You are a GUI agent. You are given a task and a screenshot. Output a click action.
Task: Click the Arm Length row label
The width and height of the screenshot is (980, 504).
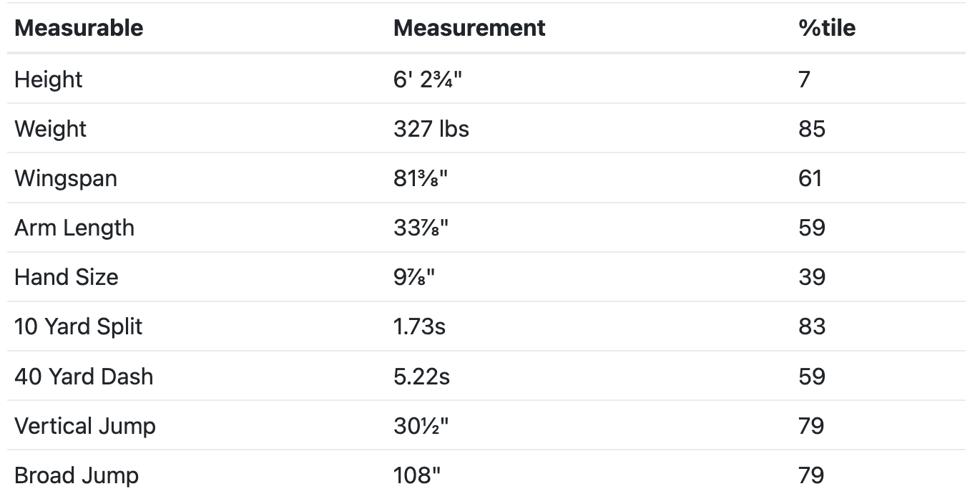74,228
